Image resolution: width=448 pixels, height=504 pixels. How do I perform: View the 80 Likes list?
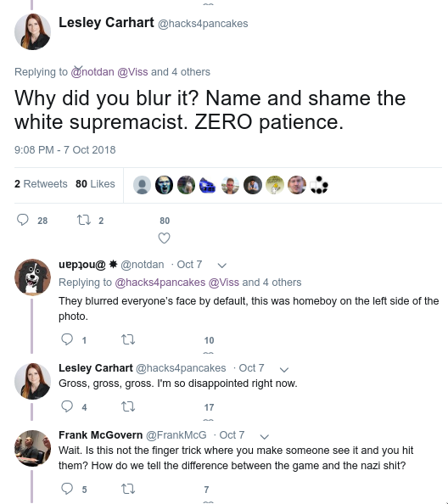95,184
